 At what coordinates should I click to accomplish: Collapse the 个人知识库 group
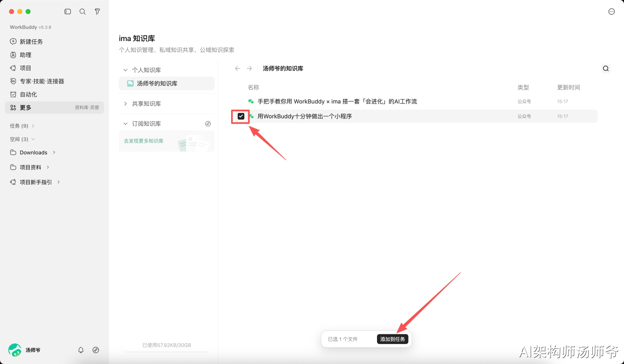click(x=125, y=70)
